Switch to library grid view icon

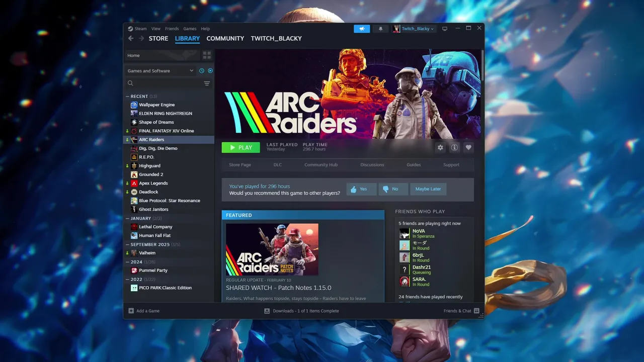click(x=207, y=55)
